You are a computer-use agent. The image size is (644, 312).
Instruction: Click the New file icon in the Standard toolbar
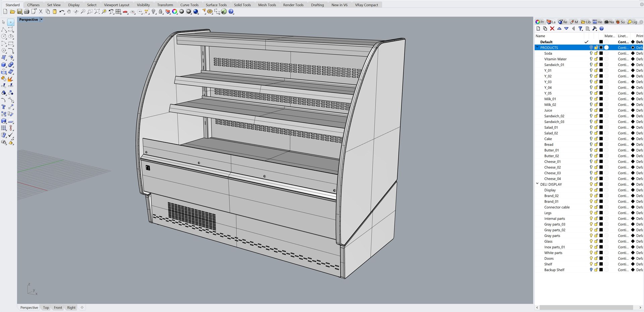5,12
